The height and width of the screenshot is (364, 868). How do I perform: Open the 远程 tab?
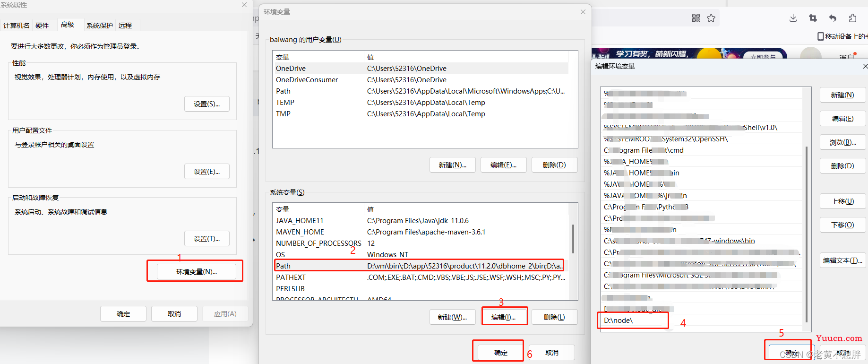click(x=125, y=26)
